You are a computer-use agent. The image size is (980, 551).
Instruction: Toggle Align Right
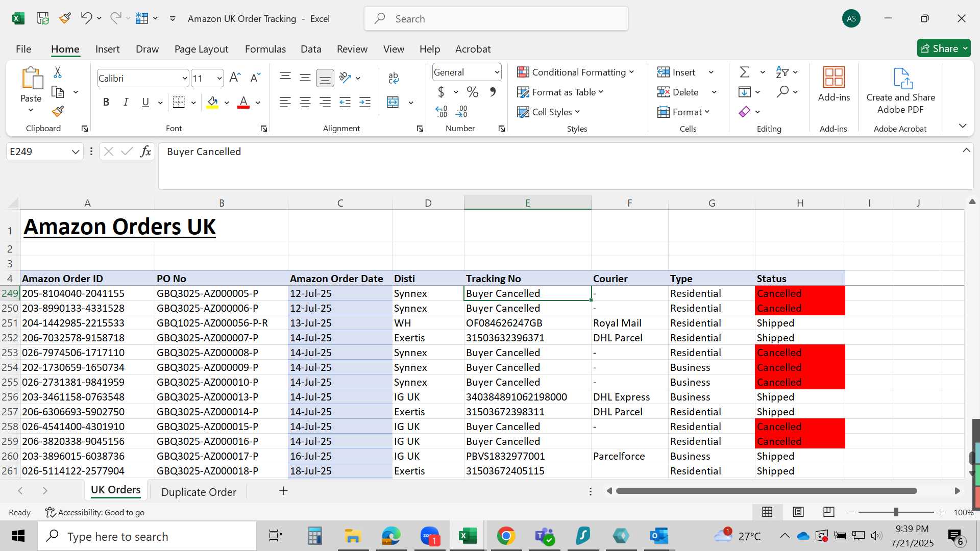coord(325,103)
